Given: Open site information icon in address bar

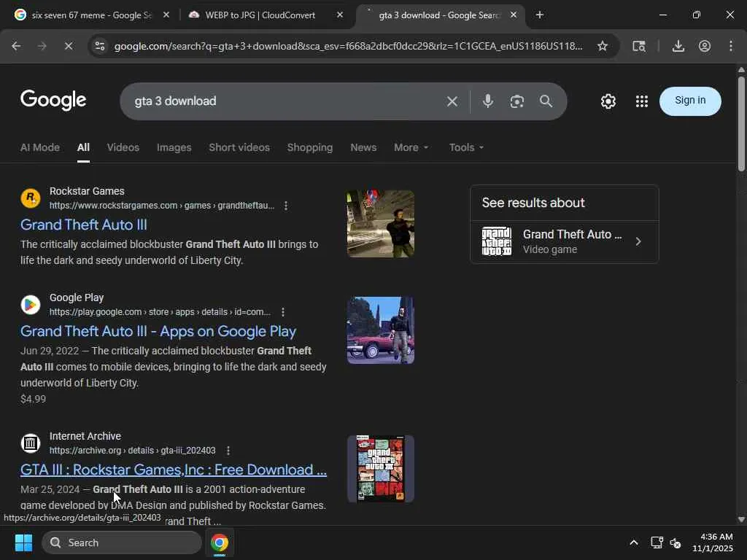Looking at the screenshot, I should [100, 46].
